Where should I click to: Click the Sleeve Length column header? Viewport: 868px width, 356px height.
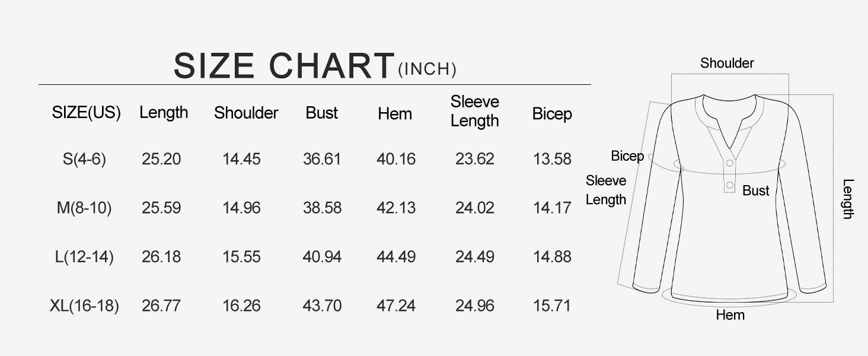point(474,111)
